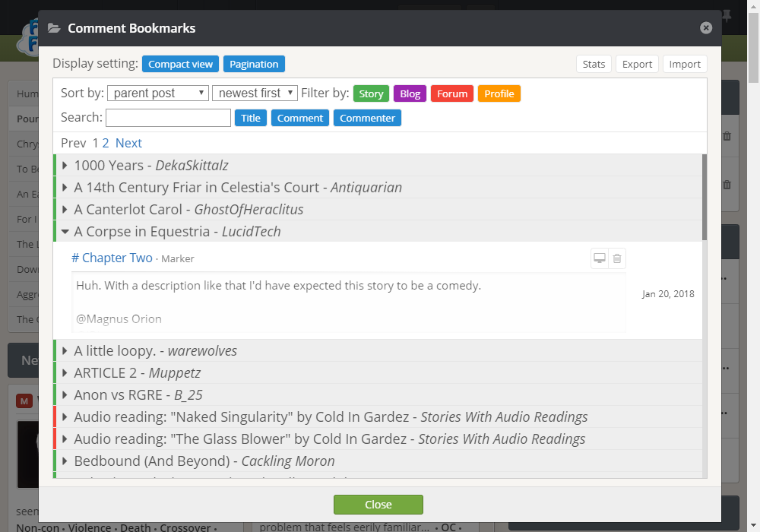Screen dimensions: 760x532
Task: Expand 'A little loopy. - warewolves' entry
Action: tap(378, 351)
